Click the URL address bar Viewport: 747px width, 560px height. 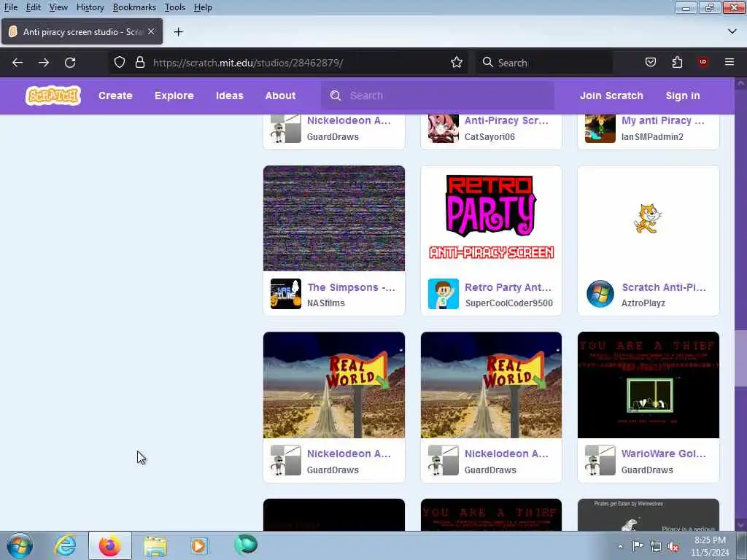[290, 63]
